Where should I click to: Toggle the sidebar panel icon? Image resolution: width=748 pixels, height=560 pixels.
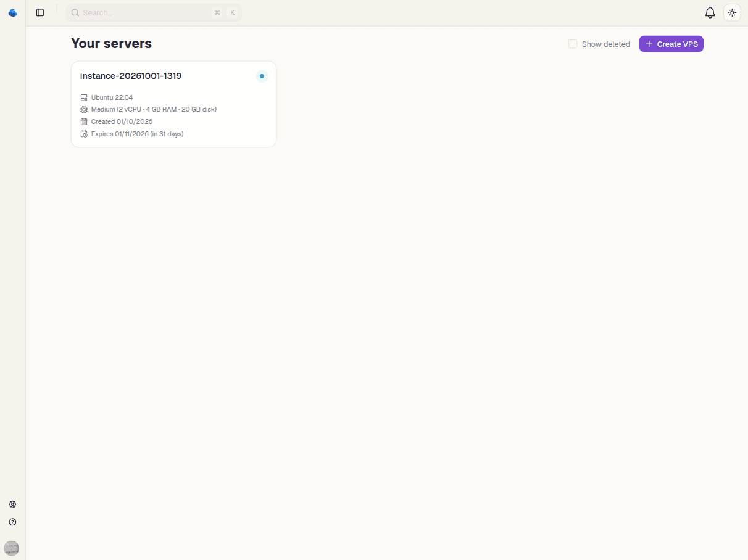coord(40,12)
